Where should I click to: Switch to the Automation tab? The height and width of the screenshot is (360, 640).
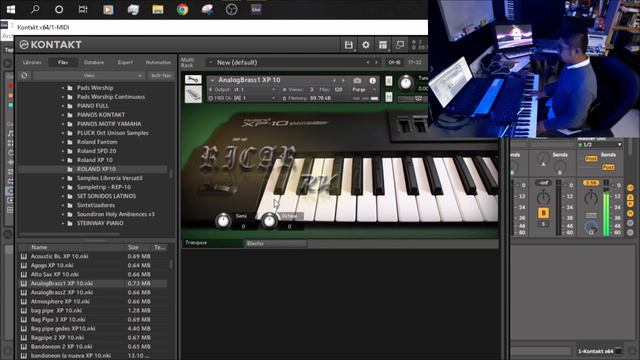pos(158,62)
